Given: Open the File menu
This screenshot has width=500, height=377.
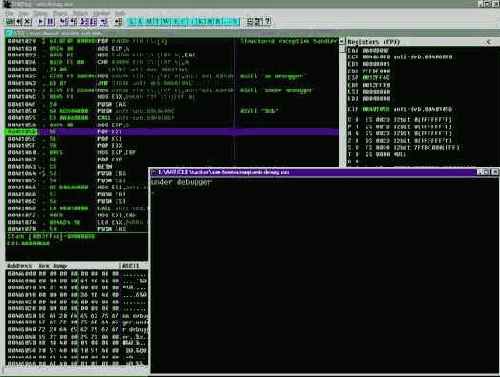Looking at the screenshot, I should coord(9,13).
